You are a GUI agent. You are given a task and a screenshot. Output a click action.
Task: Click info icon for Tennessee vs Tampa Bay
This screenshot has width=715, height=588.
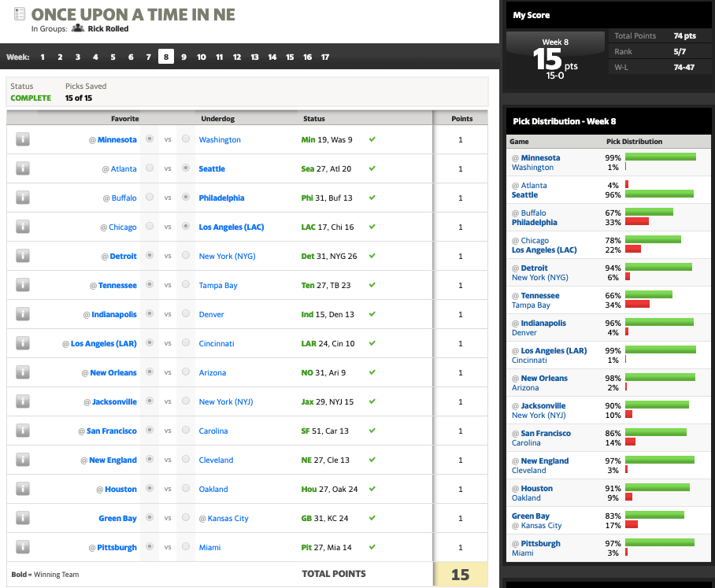[x=23, y=285]
